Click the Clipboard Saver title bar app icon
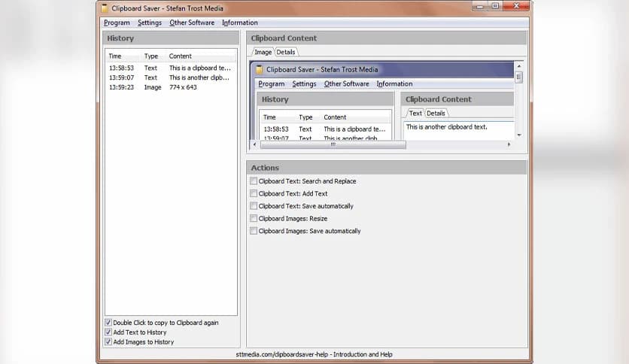Screen dimensions: 629x364 pos(105,8)
